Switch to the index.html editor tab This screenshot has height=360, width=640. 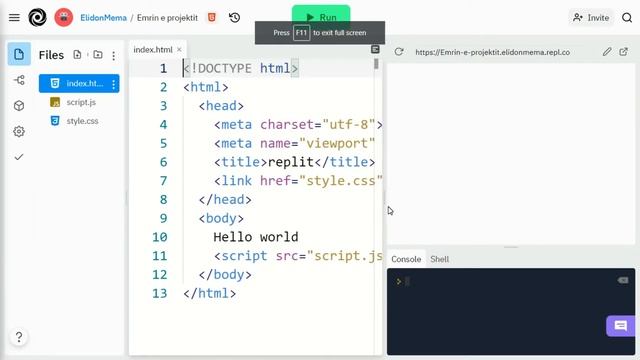(x=153, y=50)
